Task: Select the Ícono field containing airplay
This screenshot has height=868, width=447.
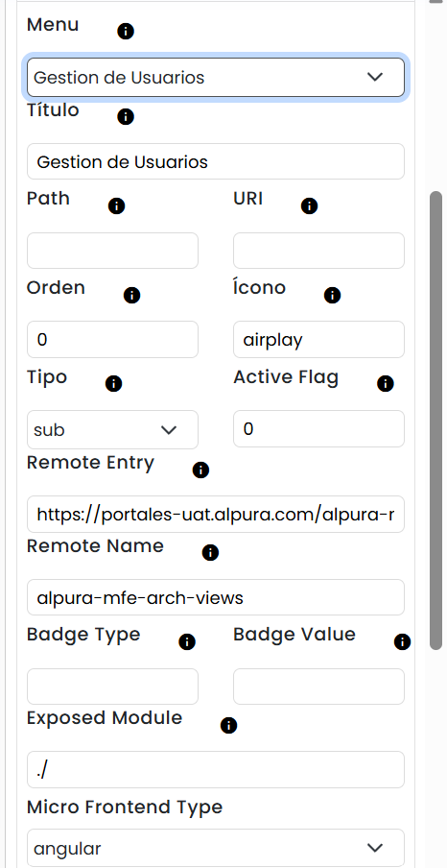Action: pos(318,339)
